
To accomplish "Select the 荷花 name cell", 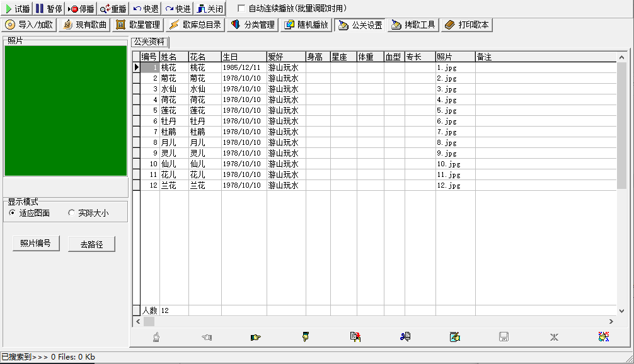I will tap(175, 100).
